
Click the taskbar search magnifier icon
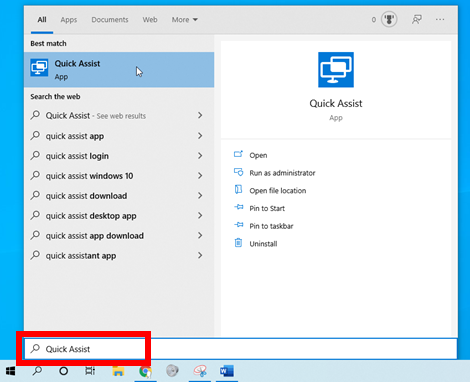click(x=37, y=371)
